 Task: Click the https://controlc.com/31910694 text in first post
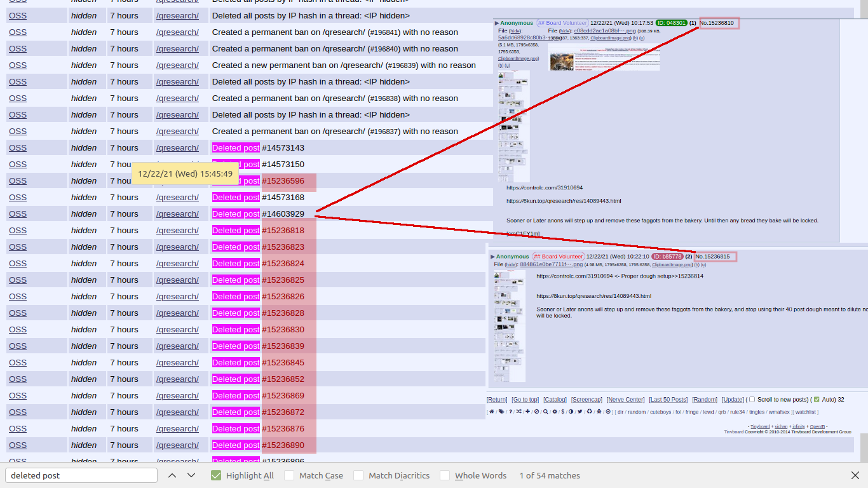click(x=545, y=187)
